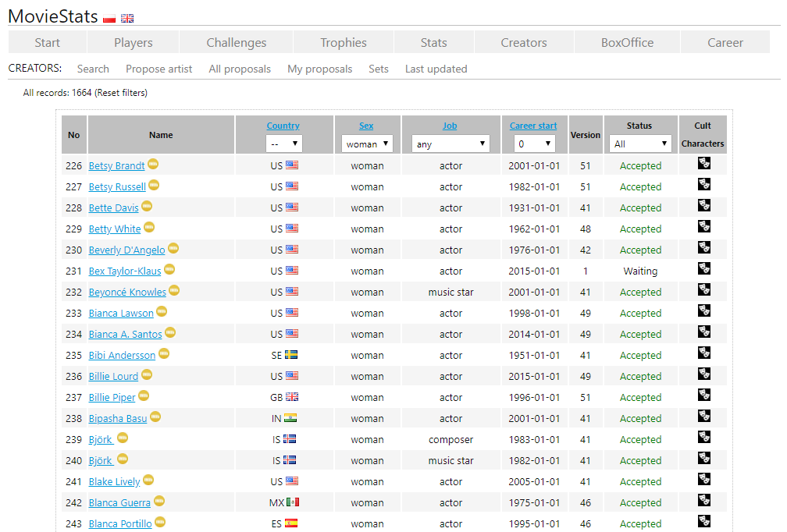
Task: Click the Reset filters link
Action: (121, 93)
